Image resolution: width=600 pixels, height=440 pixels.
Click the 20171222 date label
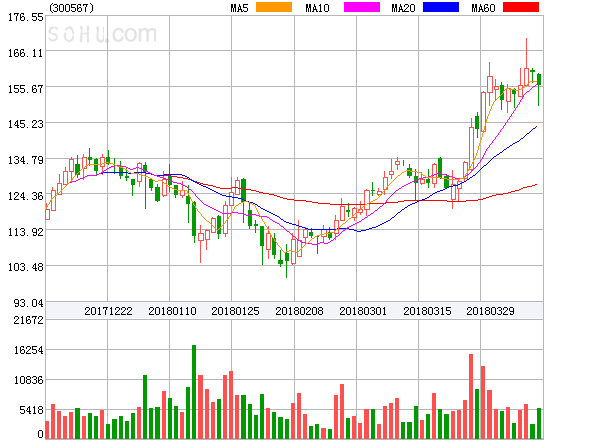pyautogui.click(x=108, y=311)
